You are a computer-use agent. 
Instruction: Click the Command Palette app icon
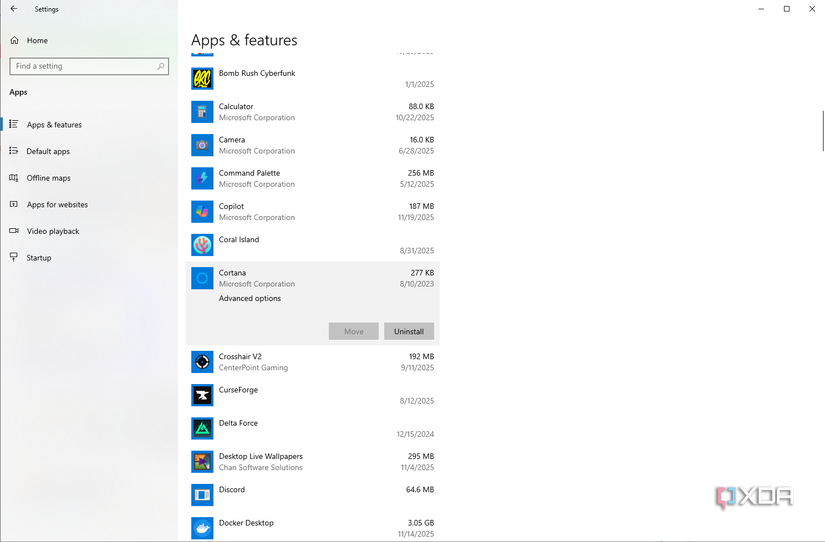(202, 178)
